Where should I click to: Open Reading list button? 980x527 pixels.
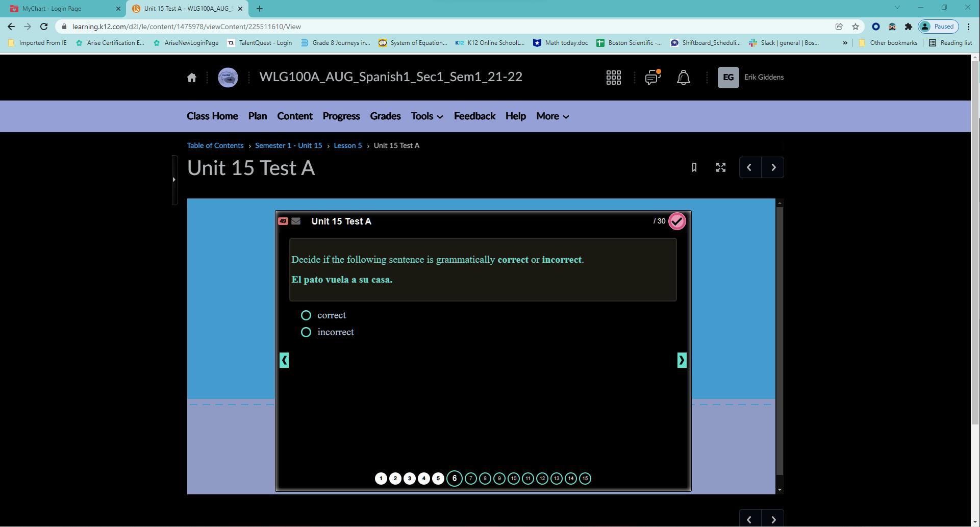(x=950, y=43)
